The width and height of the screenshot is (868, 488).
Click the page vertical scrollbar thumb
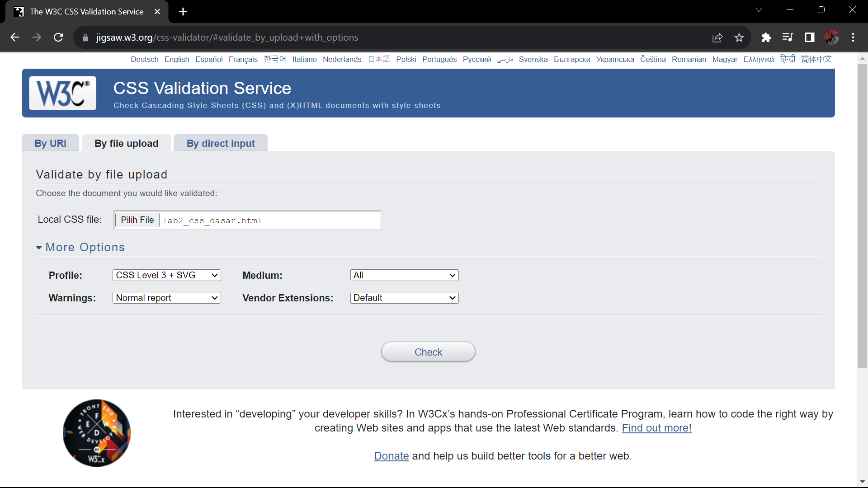862,215
